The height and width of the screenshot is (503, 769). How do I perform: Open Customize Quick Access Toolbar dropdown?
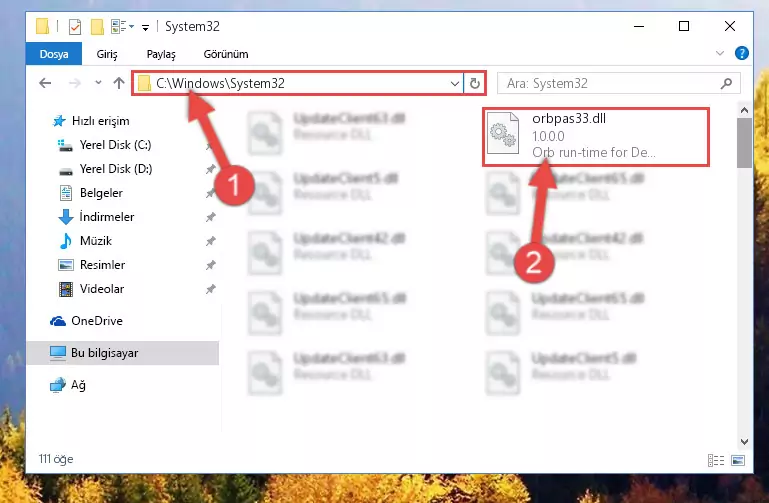(145, 27)
